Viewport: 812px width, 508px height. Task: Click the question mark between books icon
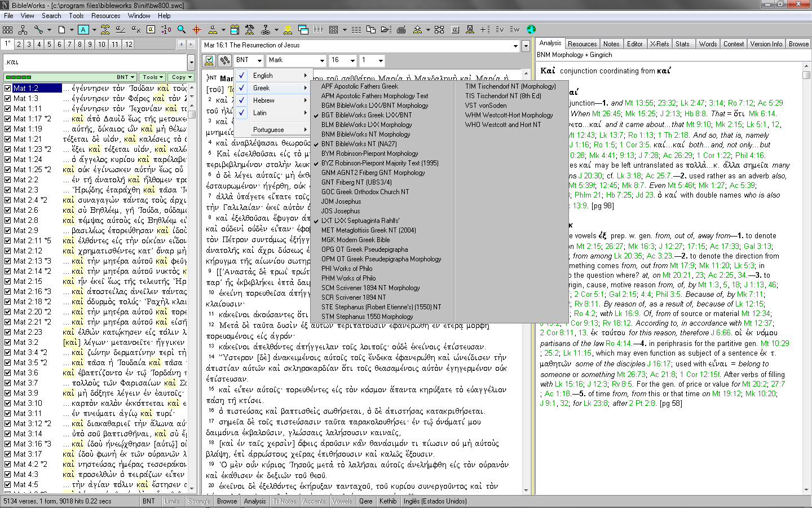click(x=105, y=29)
